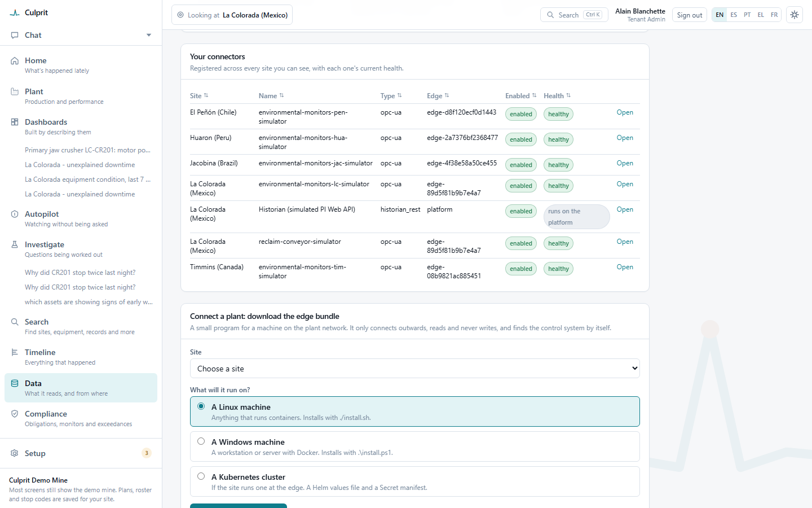Switch language to ES

(734, 15)
